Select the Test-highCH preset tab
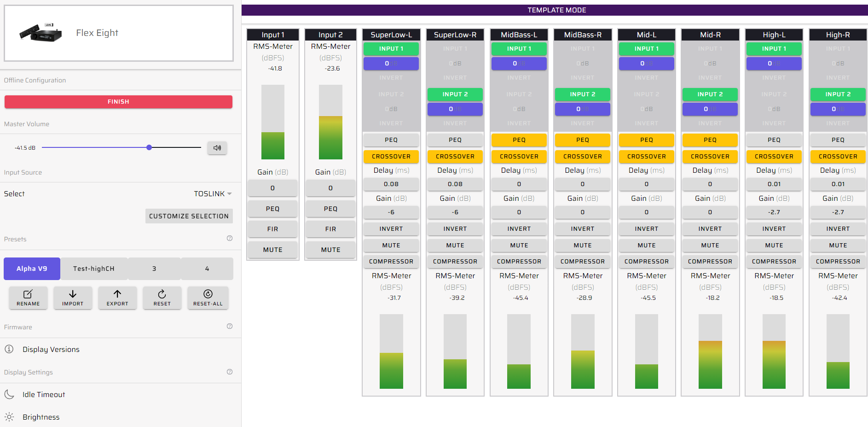The image size is (868, 427). coord(94,269)
